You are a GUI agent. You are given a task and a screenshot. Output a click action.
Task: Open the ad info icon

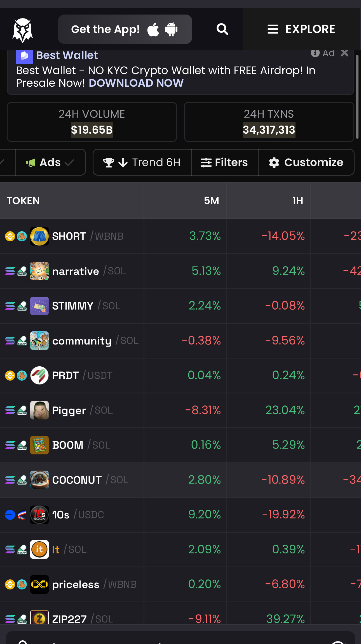315,53
